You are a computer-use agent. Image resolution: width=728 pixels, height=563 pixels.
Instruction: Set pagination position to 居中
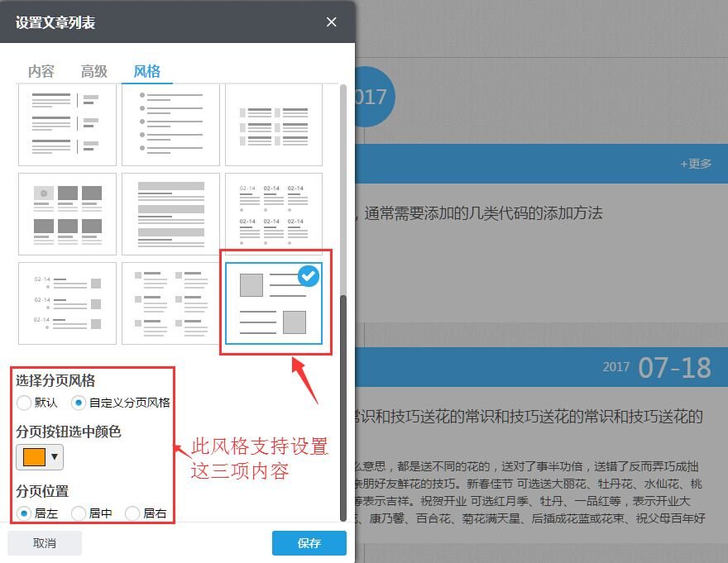tap(79, 513)
